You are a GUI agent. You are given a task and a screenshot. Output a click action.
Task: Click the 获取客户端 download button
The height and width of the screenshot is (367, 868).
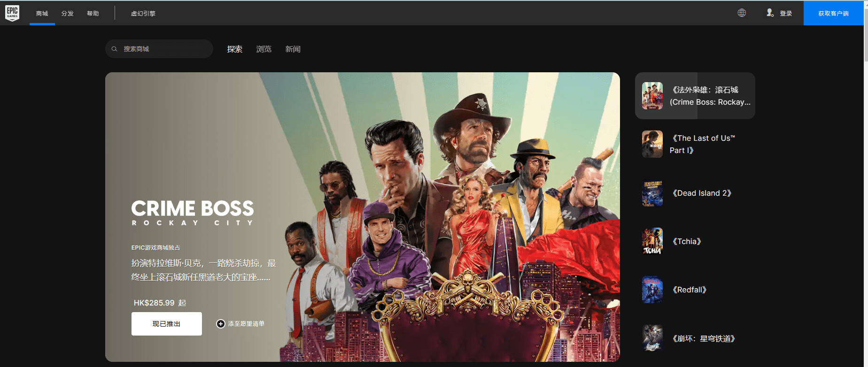pyautogui.click(x=833, y=13)
